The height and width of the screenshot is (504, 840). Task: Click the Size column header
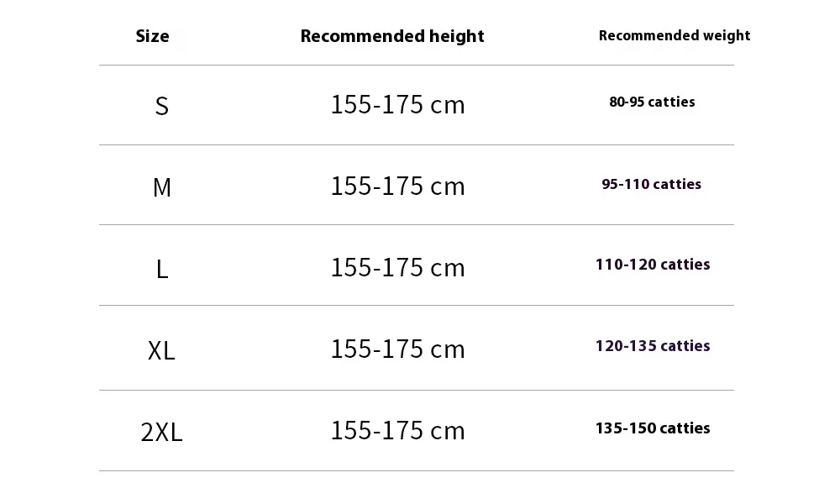152,36
